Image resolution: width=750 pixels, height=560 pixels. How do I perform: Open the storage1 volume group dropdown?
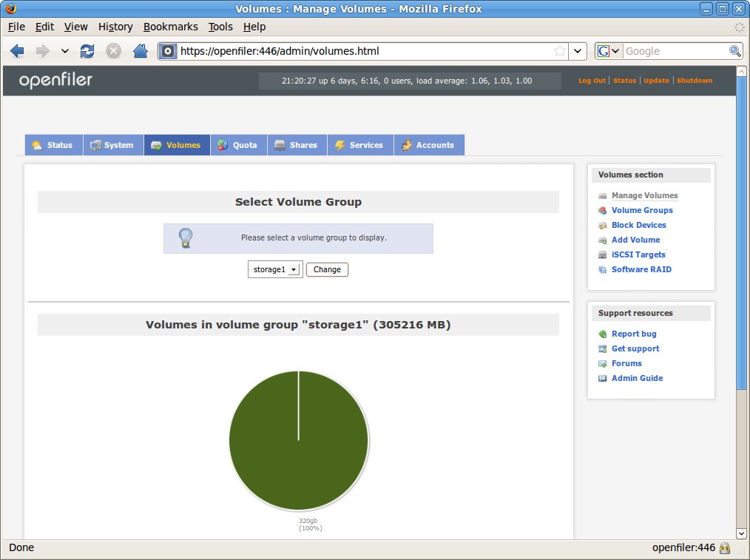pos(275,270)
